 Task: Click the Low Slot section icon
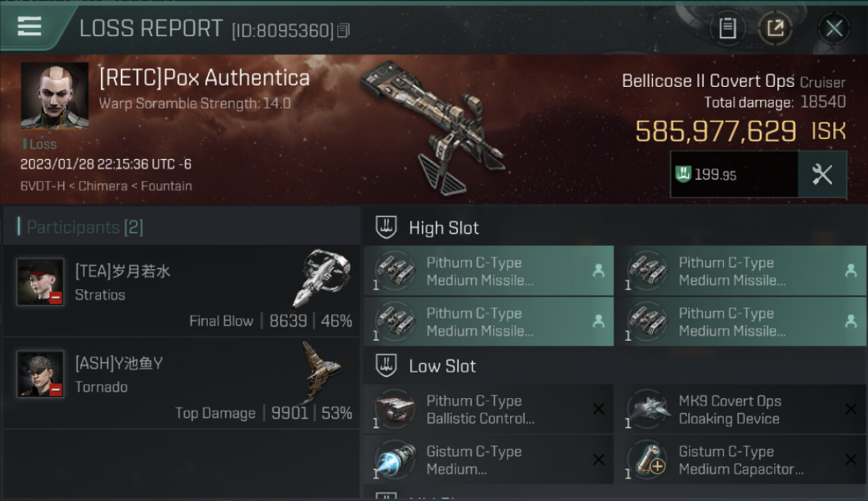(x=387, y=366)
